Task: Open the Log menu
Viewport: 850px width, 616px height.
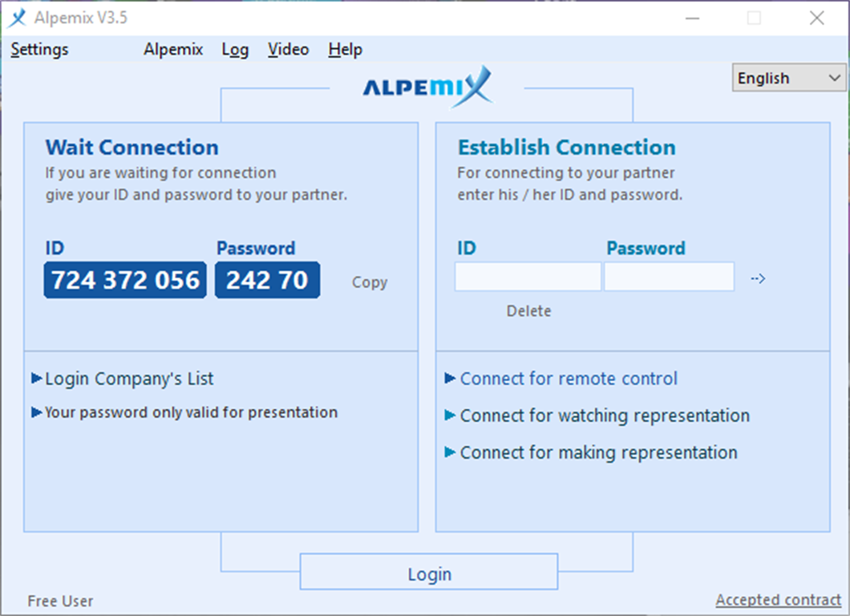Action: coord(235,50)
